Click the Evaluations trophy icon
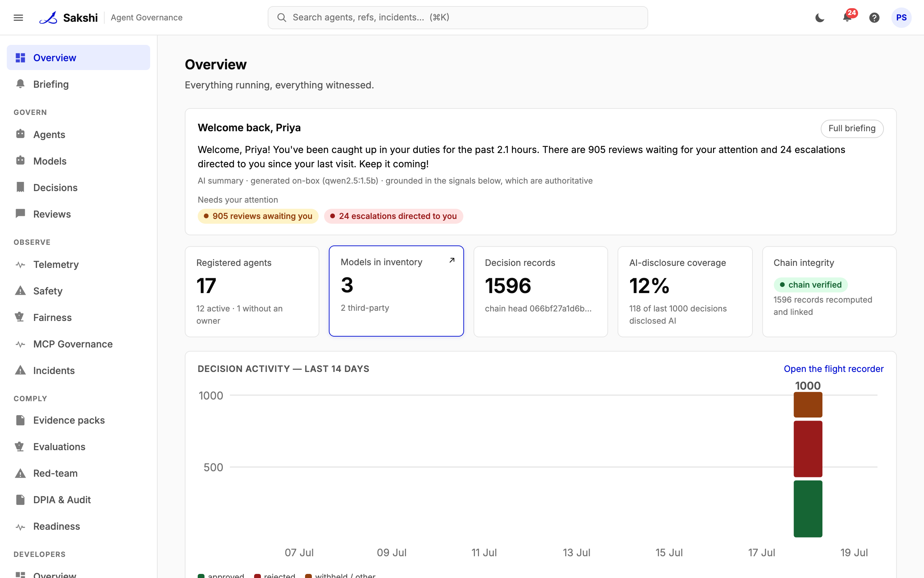This screenshot has width=924, height=578. pos(19,446)
